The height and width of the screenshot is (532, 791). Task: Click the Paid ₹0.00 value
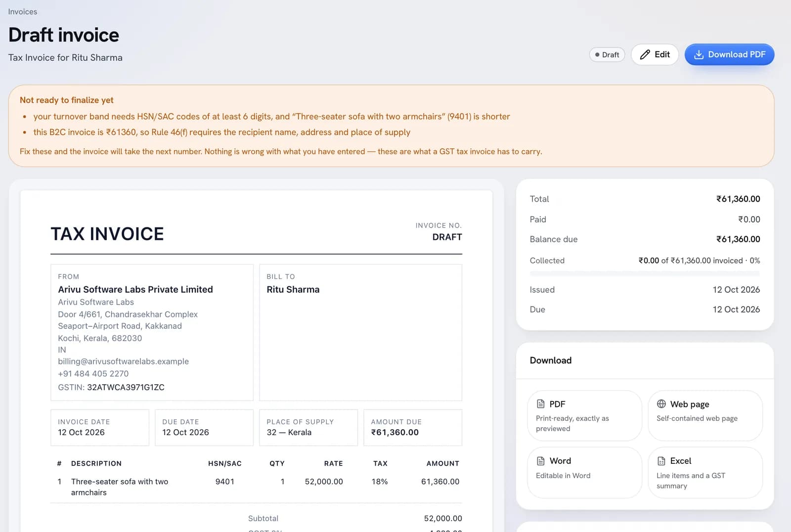[749, 220]
